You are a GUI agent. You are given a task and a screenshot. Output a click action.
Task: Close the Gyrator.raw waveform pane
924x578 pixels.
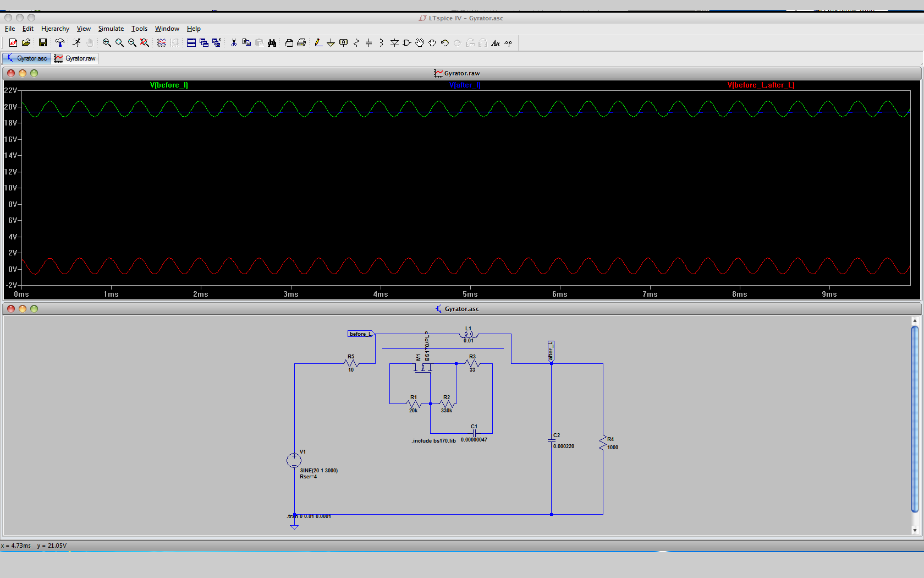point(11,73)
